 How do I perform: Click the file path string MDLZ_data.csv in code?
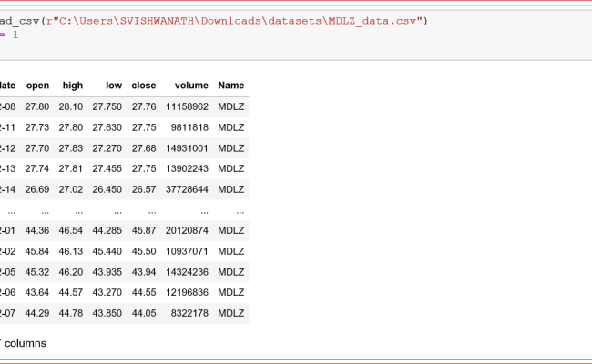click(x=374, y=21)
